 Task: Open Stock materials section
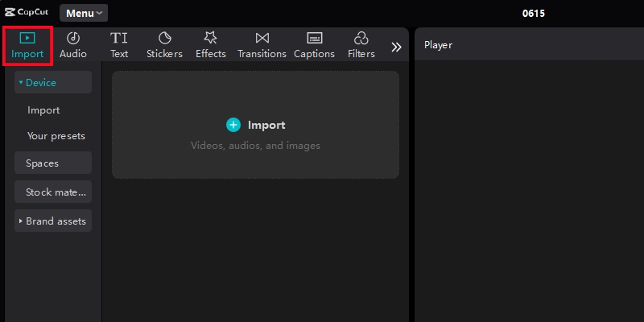[x=53, y=192]
